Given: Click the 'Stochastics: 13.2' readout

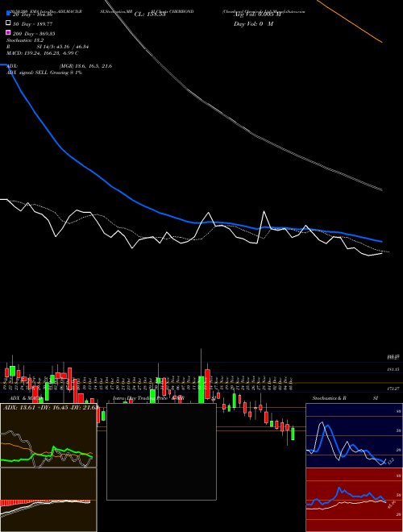Looking at the screenshot, I should tap(25, 40).
